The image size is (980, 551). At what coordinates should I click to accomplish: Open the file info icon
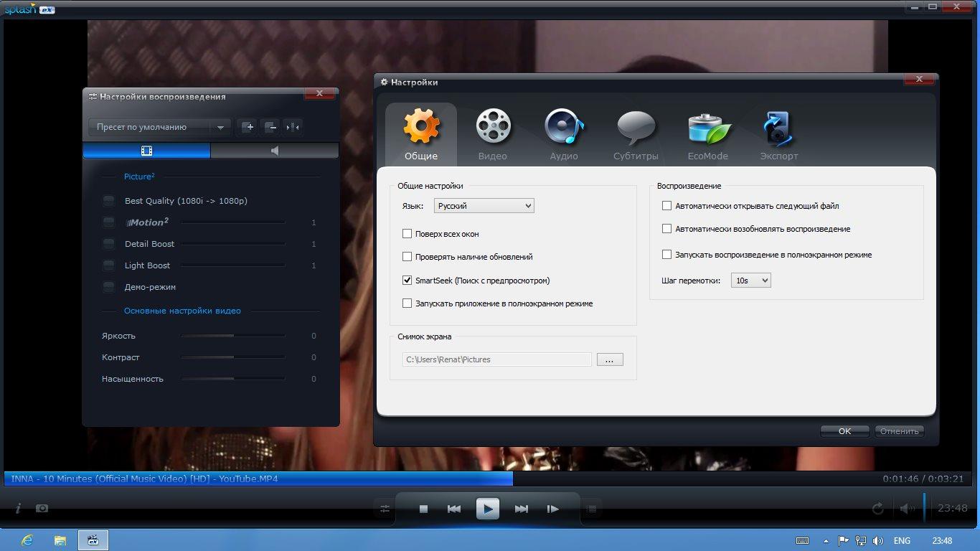(18, 508)
